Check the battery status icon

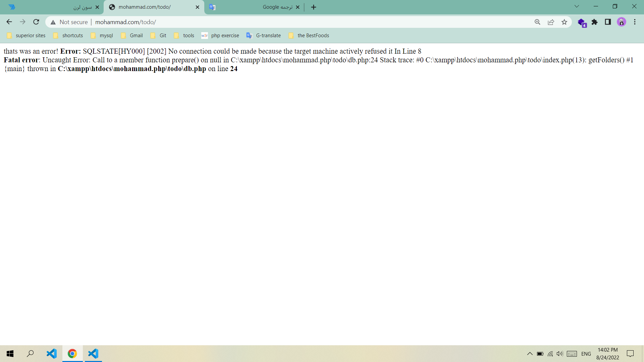(540, 354)
